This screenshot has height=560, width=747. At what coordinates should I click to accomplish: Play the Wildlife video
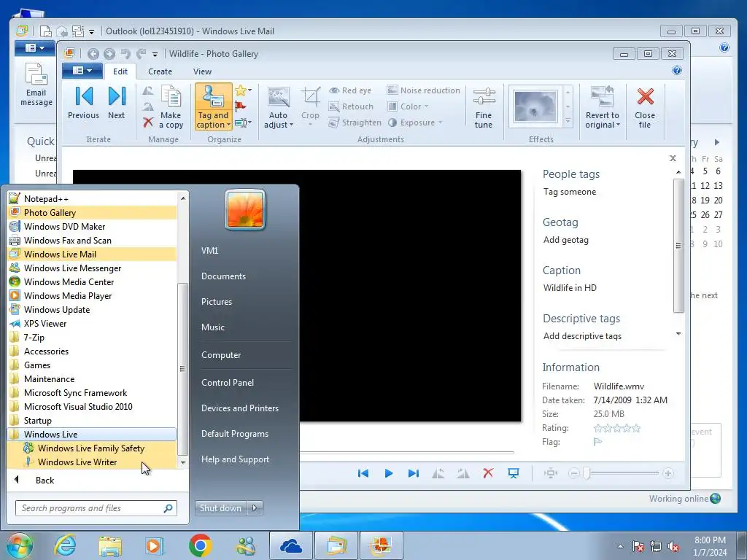388,473
